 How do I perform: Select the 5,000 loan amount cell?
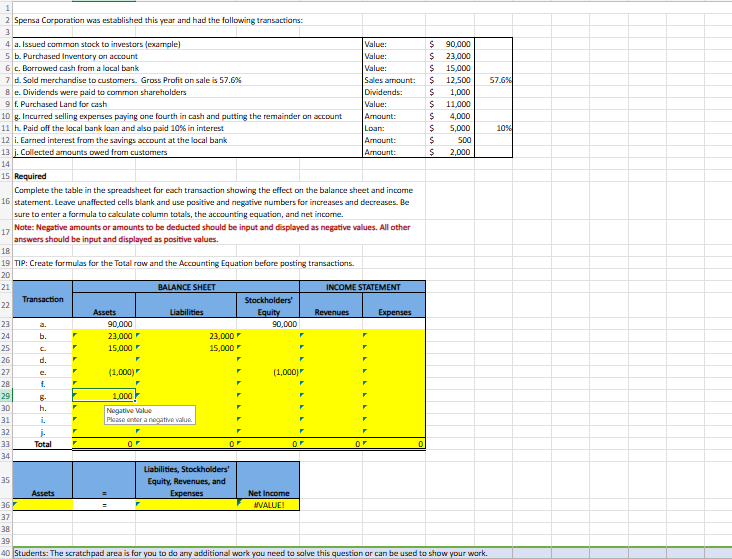[x=450, y=128]
